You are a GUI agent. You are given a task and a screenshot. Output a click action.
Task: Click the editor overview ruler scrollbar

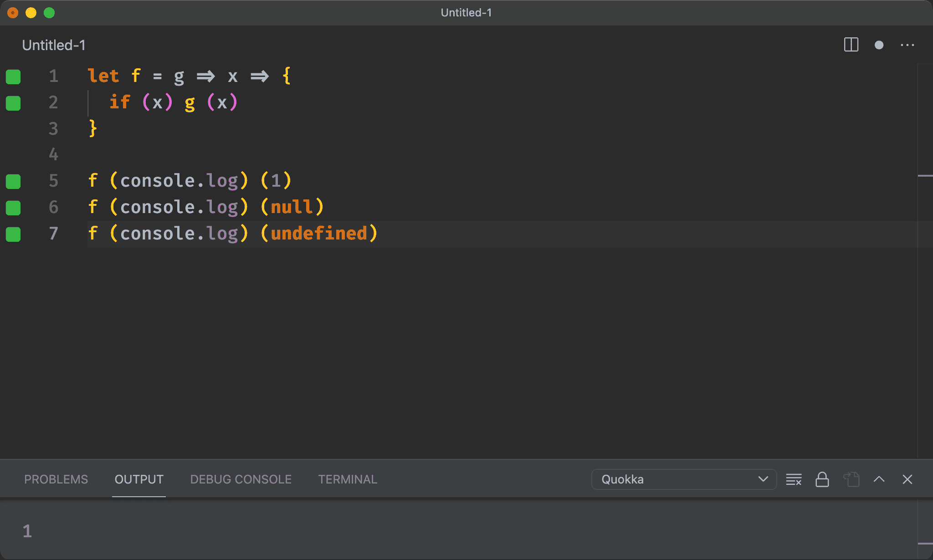pos(925,261)
